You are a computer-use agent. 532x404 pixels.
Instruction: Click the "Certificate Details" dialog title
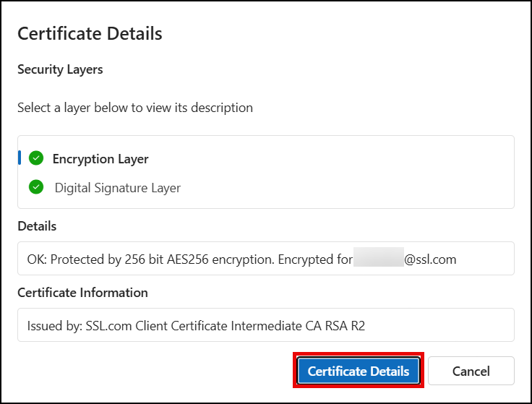[x=90, y=33]
